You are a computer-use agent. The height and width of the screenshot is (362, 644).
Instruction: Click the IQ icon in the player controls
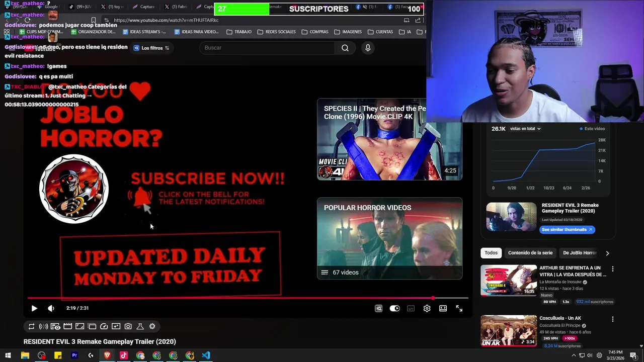tap(378, 308)
